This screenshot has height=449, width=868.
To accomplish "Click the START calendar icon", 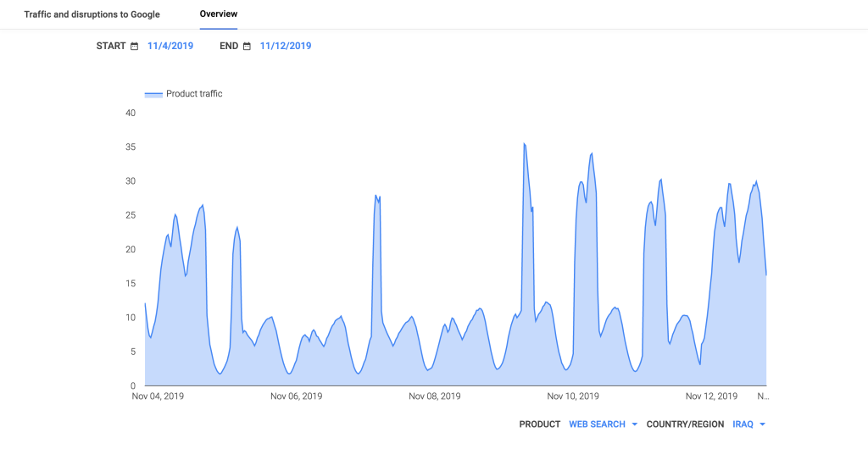I will tap(135, 47).
